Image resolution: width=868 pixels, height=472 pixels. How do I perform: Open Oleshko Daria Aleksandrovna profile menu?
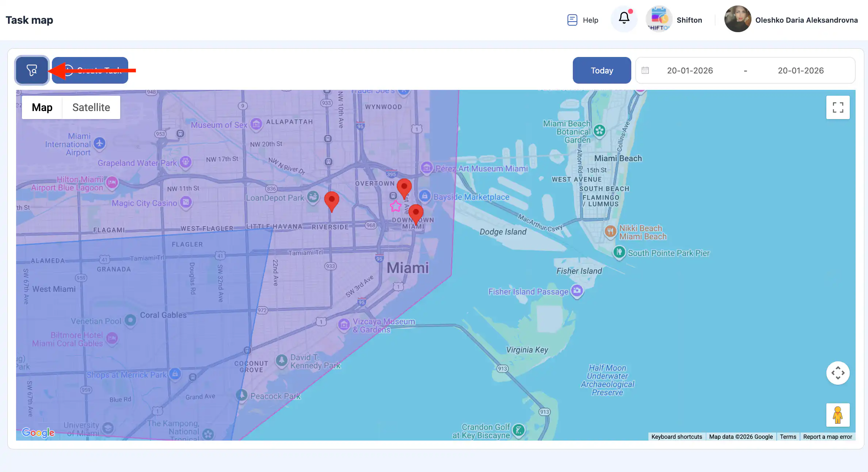(x=806, y=20)
